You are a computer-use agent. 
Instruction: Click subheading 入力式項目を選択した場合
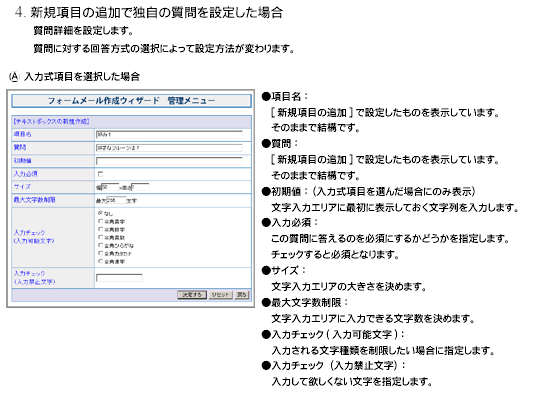(x=82, y=76)
